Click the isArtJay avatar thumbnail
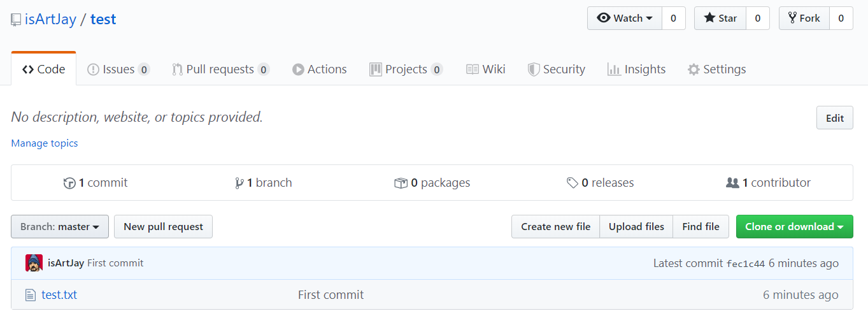Viewport: 868px width, 318px height. coord(34,263)
